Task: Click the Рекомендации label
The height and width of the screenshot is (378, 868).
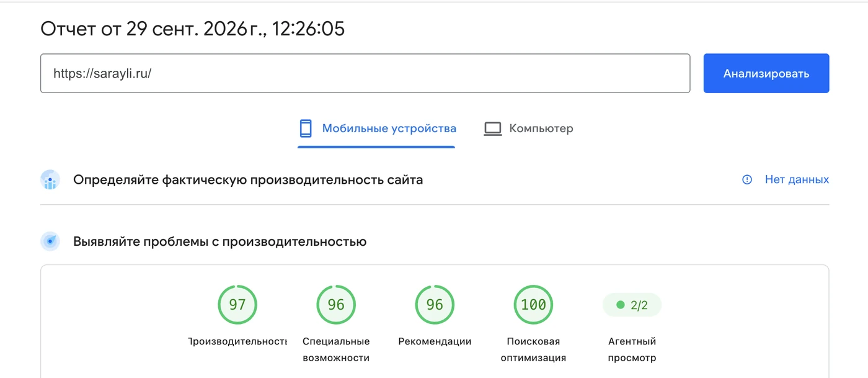Action: (x=435, y=341)
